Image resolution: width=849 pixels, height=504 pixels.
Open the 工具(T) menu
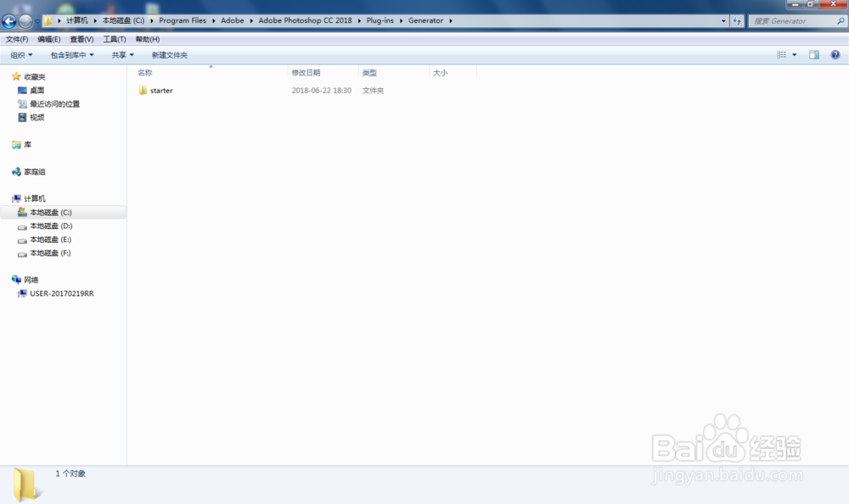[115, 40]
